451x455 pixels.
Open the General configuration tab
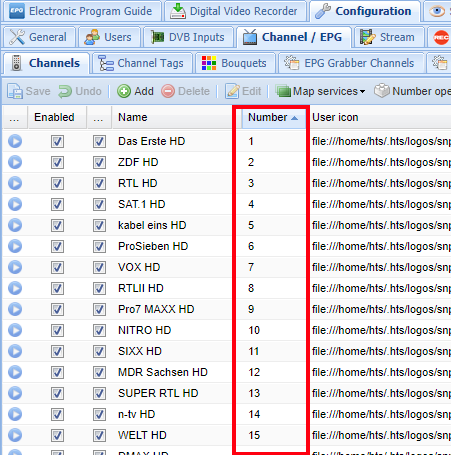[x=39, y=37]
